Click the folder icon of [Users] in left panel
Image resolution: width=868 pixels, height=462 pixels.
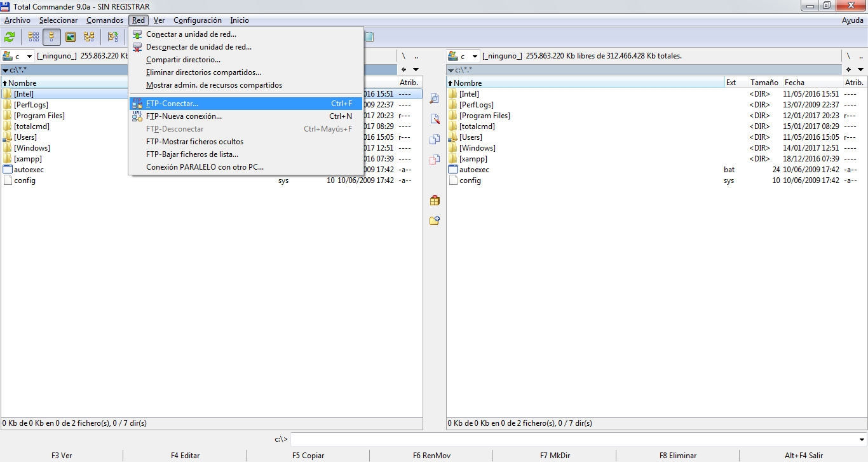click(8, 137)
